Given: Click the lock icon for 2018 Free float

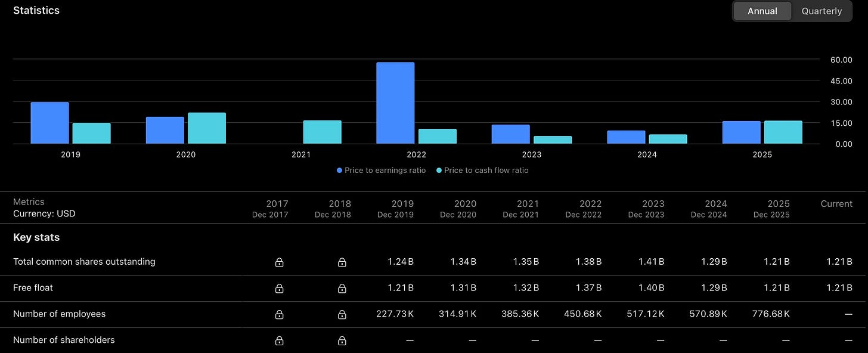Looking at the screenshot, I should [342, 288].
